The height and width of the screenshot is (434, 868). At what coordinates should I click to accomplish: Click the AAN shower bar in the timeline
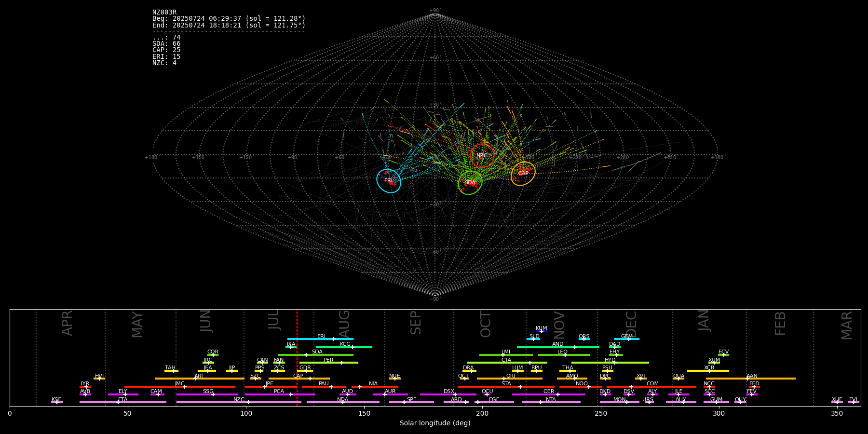click(x=751, y=379)
